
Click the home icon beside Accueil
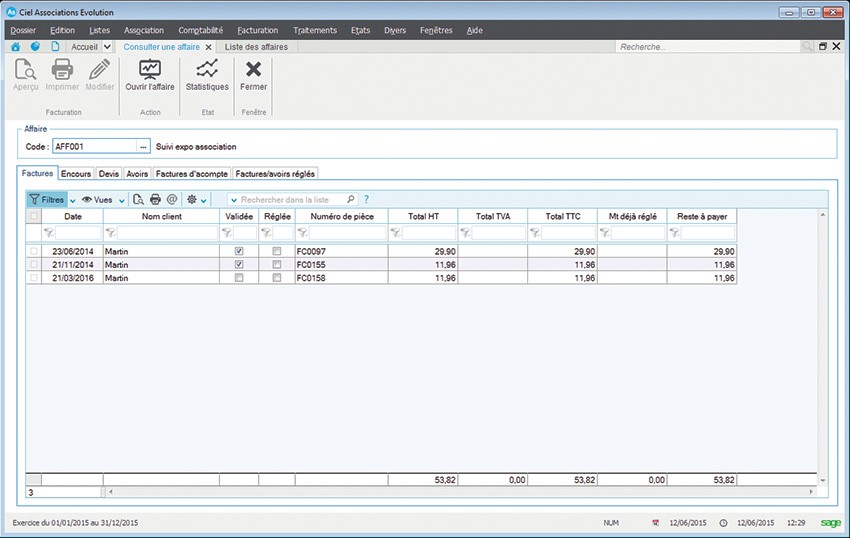pos(16,47)
